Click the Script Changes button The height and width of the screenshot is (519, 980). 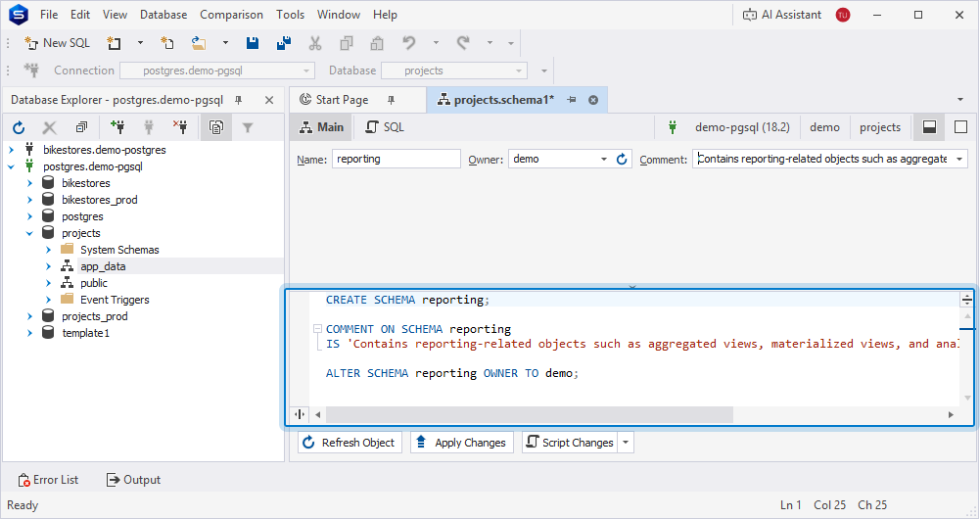(x=570, y=443)
